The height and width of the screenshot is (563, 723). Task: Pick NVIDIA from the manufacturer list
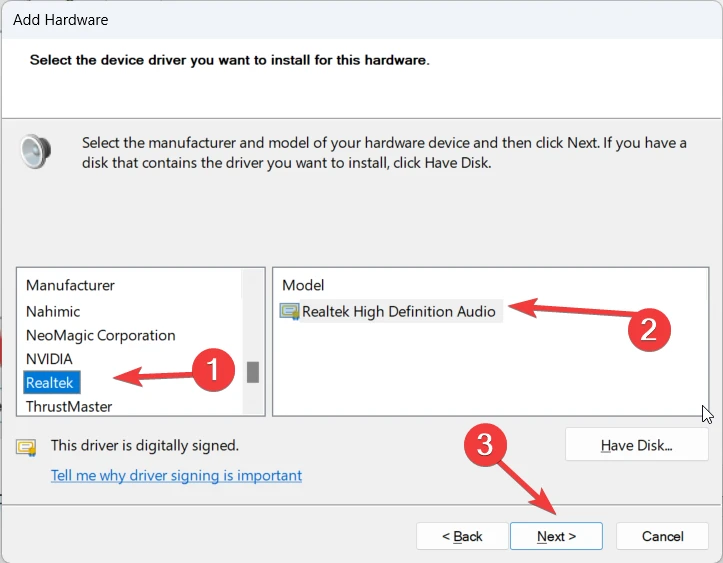[49, 359]
